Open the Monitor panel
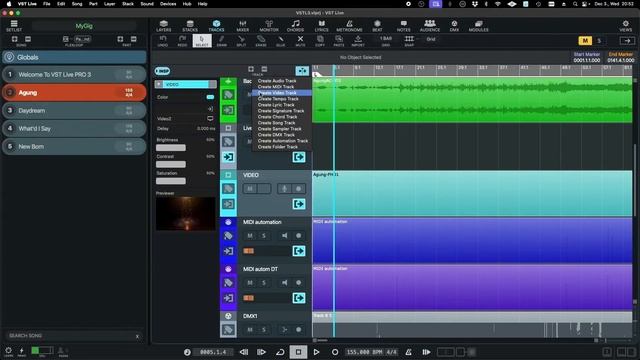Image resolution: width=640 pixels, height=360 pixels. [x=269, y=26]
